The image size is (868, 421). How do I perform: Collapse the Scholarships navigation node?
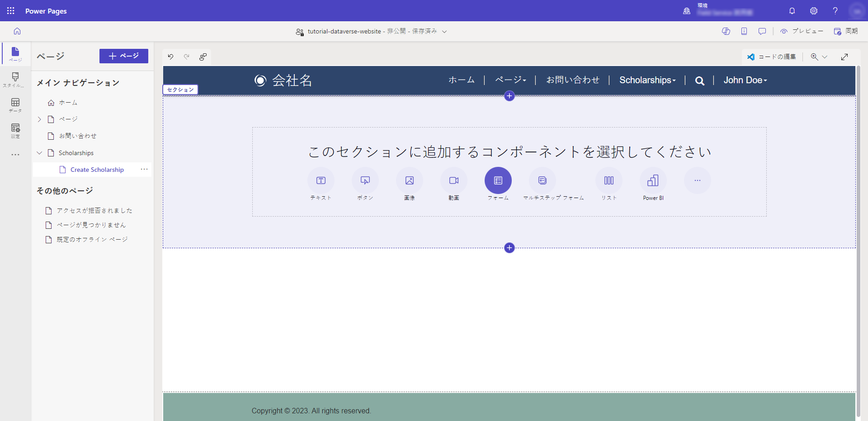[x=39, y=153]
